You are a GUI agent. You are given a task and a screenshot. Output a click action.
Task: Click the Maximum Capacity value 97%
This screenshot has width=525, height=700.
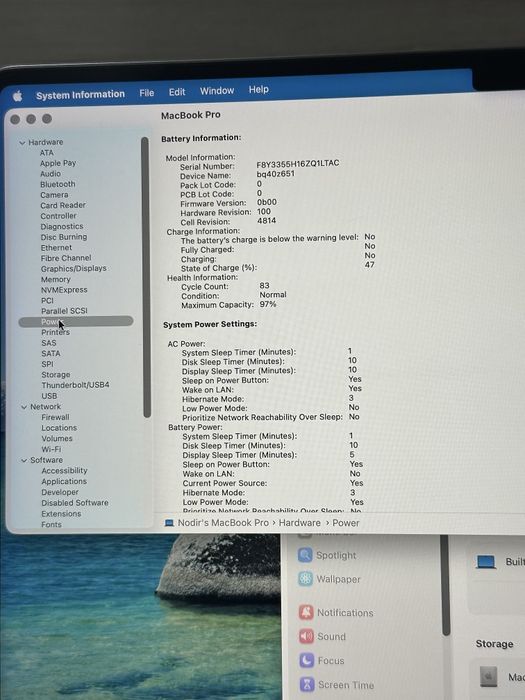[268, 304]
